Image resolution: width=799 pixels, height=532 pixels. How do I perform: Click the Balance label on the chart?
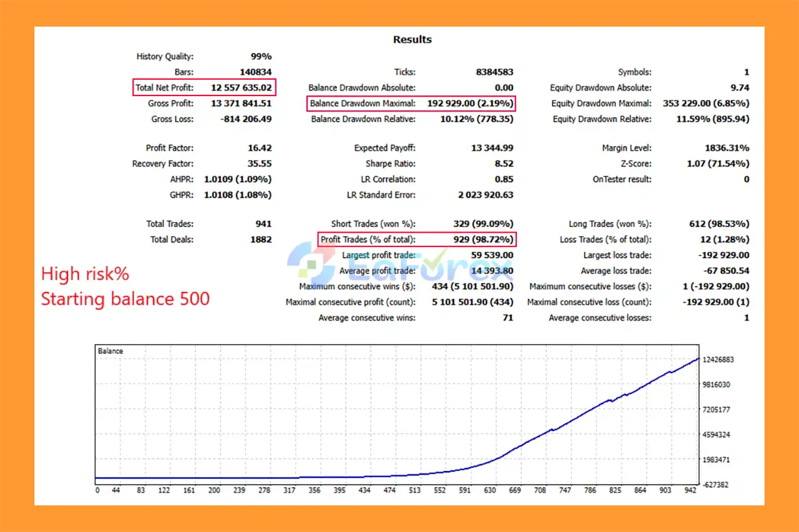click(110, 351)
